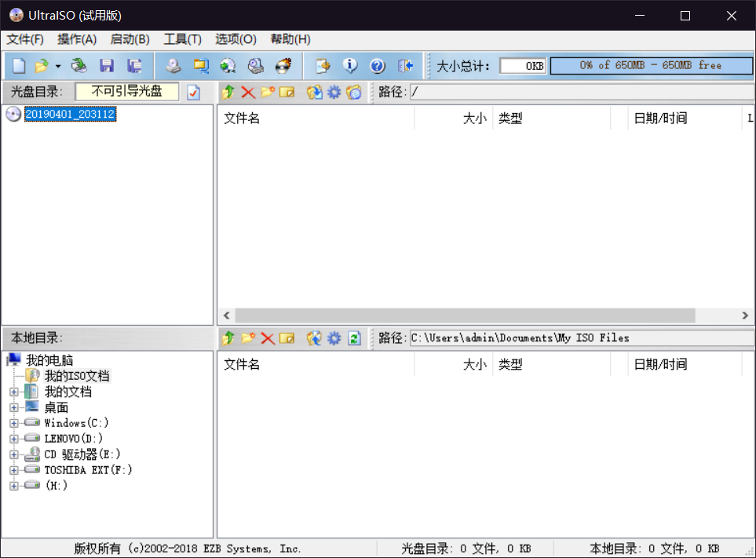Click green Refresh icon in local pane
The image size is (756, 558).
[x=354, y=338]
